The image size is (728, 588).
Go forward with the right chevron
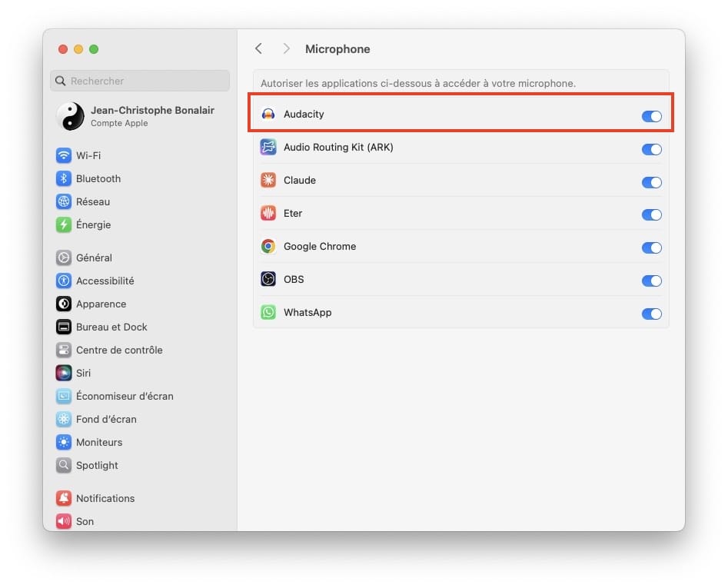tap(287, 48)
